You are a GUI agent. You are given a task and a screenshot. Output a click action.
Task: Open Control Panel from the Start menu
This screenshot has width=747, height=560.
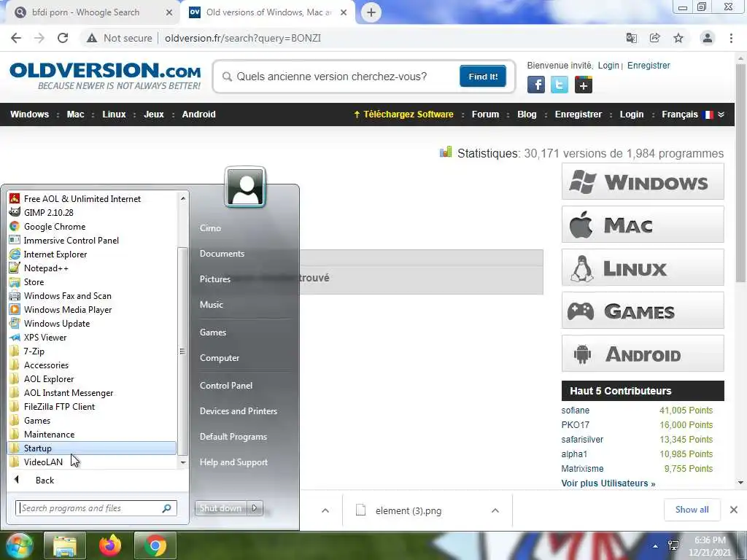[x=226, y=385]
